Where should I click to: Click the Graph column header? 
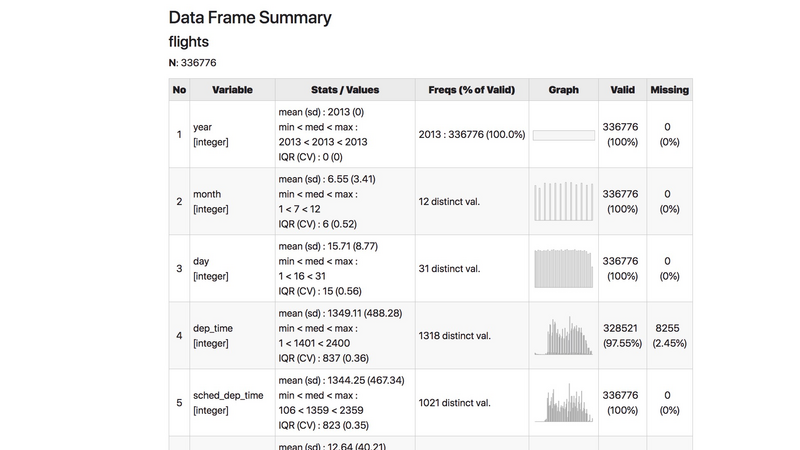coord(563,90)
